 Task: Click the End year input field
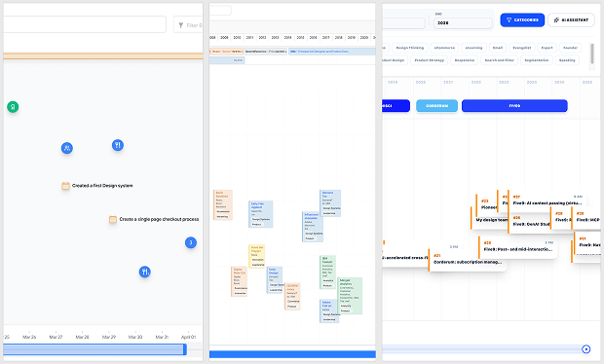tap(463, 23)
